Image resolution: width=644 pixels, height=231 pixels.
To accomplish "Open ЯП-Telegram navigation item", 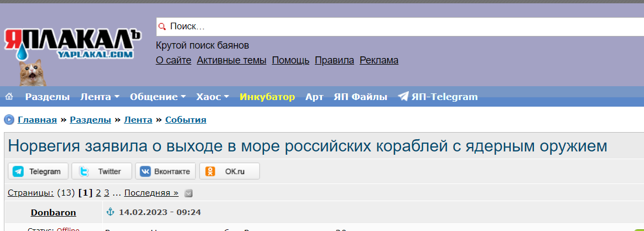I will coord(438,97).
